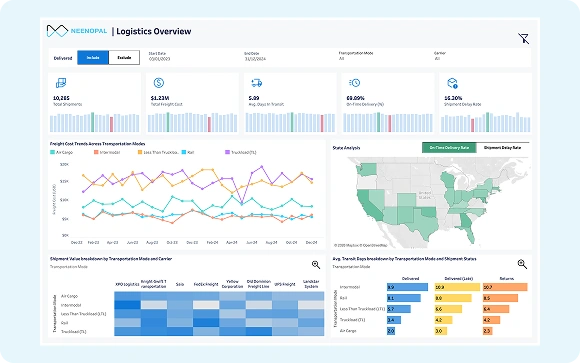The height and width of the screenshot is (363, 580).
Task: Click the 5.09 Avg. Days in Transit value
Action: pos(254,98)
